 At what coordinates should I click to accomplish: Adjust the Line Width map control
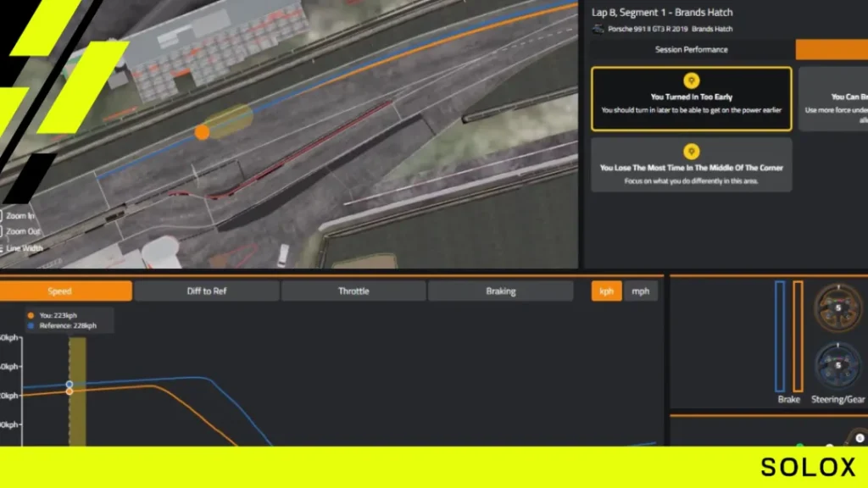pyautogui.click(x=21, y=248)
